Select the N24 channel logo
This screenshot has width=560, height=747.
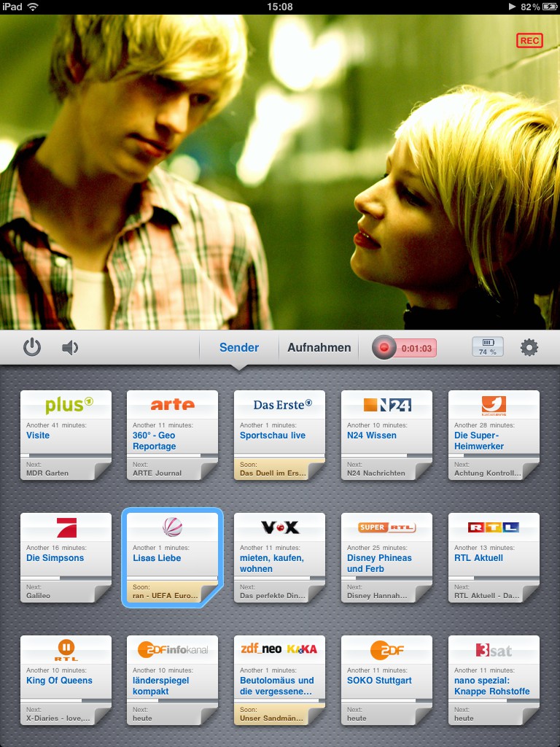(387, 404)
